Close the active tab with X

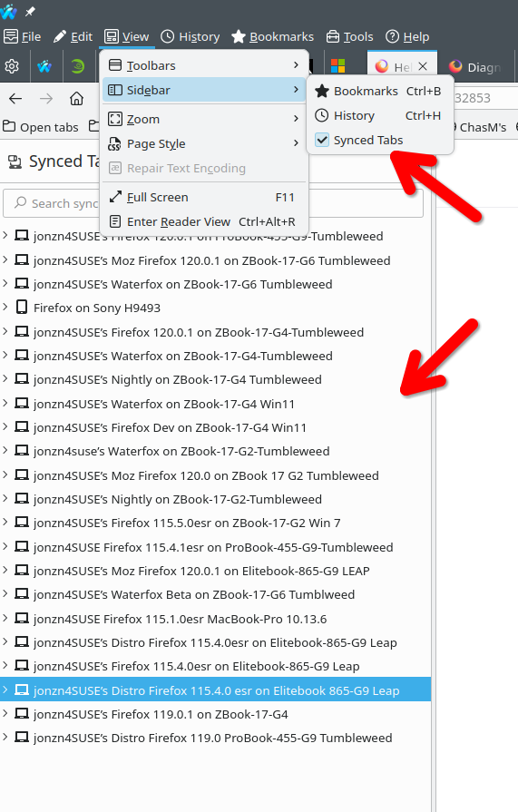point(423,66)
